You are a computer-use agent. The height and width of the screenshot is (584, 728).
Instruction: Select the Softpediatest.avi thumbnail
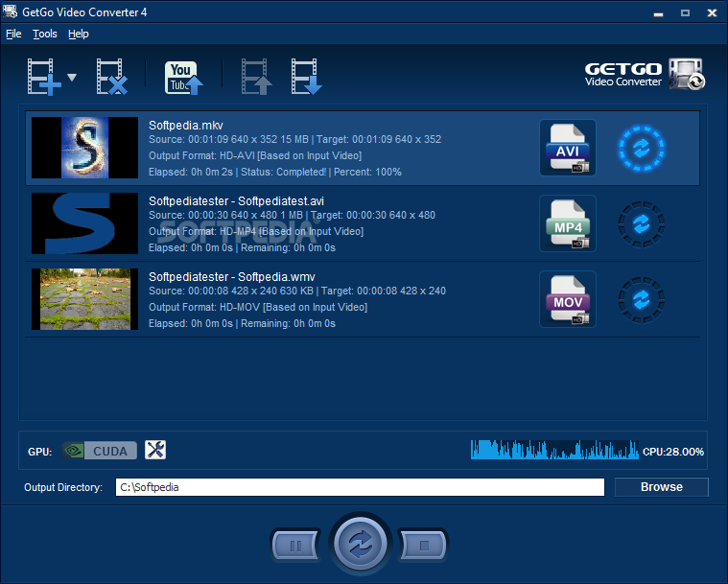tap(84, 223)
